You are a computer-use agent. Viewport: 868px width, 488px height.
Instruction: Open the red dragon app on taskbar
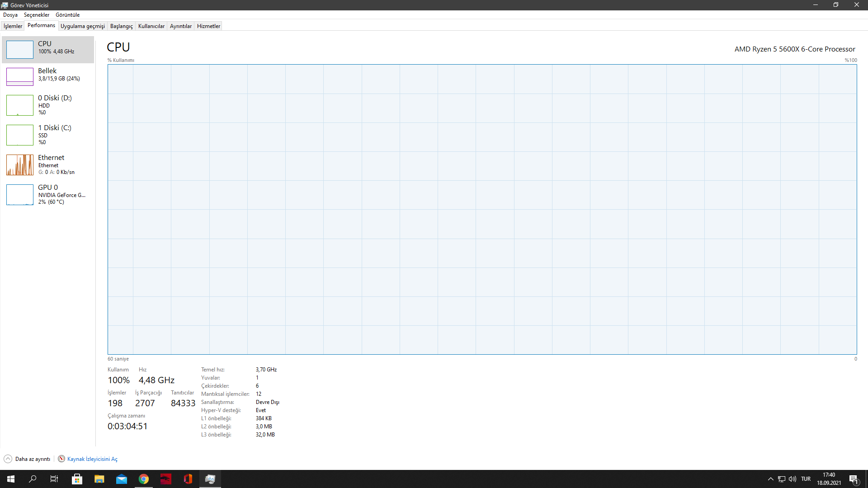166,479
